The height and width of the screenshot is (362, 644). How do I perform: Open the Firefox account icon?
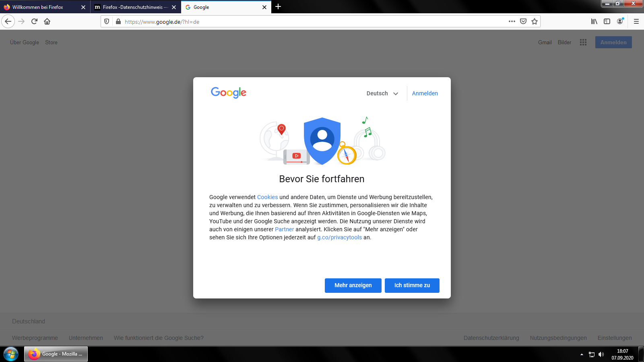pyautogui.click(x=620, y=21)
